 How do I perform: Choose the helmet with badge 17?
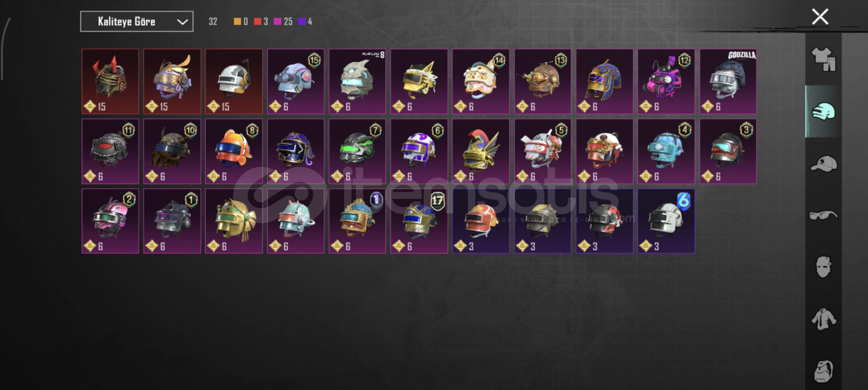[419, 221]
